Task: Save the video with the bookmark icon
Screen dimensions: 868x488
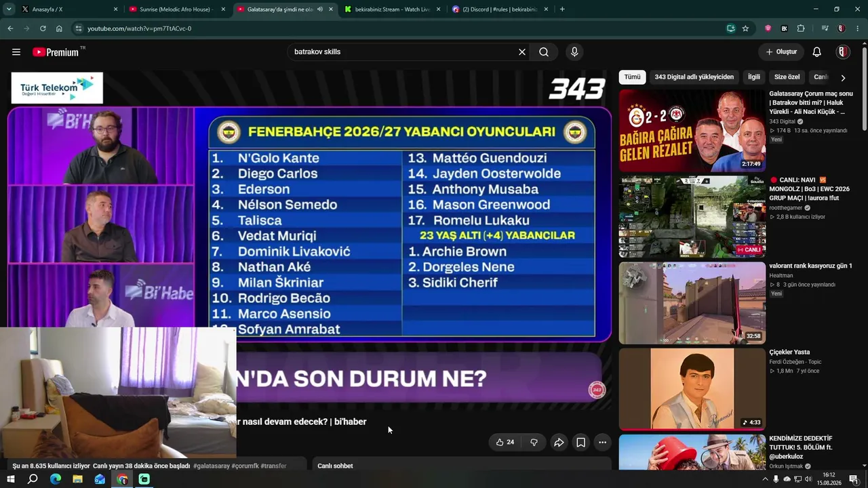Action: [581, 443]
